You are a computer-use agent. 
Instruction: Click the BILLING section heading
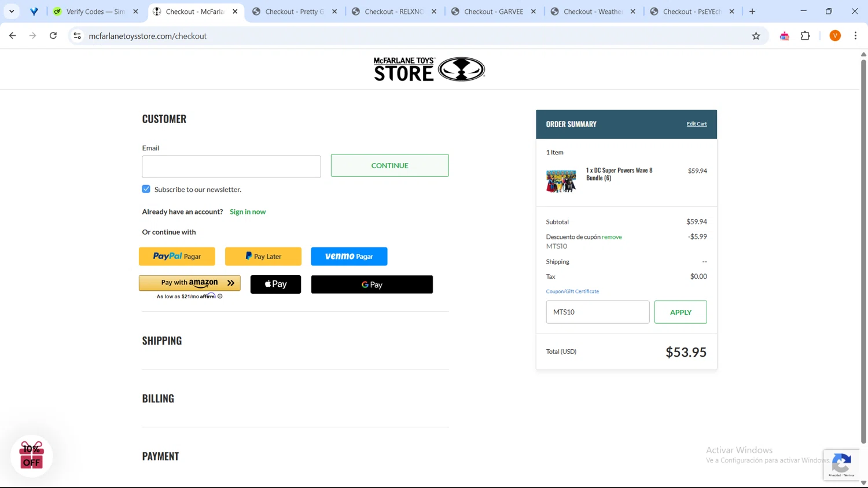(158, 398)
